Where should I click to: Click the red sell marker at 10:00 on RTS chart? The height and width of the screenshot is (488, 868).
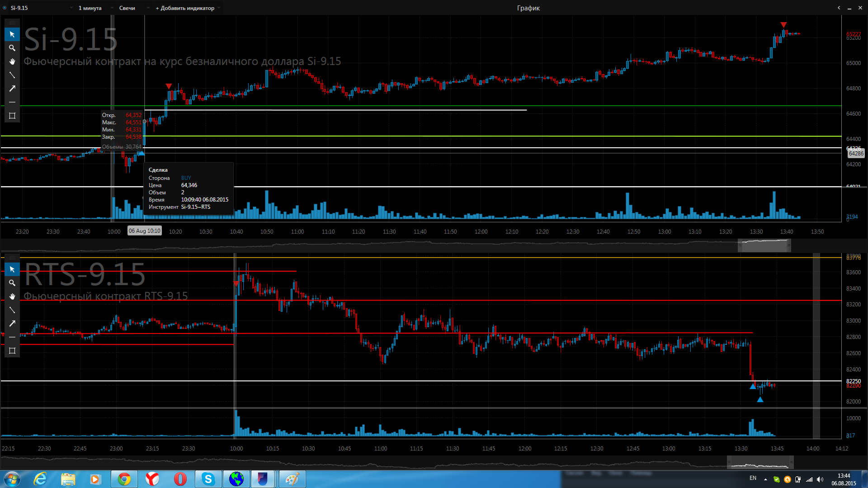[236, 283]
